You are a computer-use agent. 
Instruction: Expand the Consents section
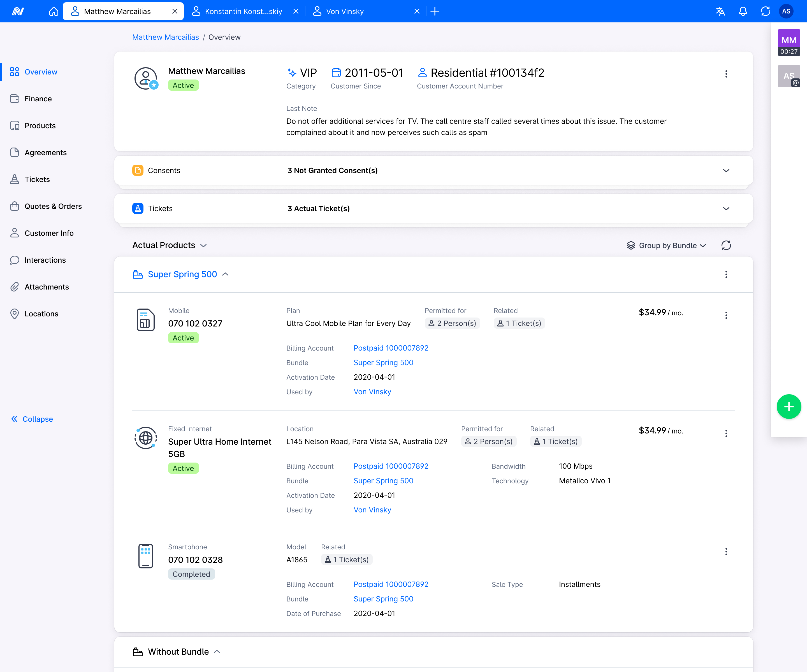[x=726, y=171]
